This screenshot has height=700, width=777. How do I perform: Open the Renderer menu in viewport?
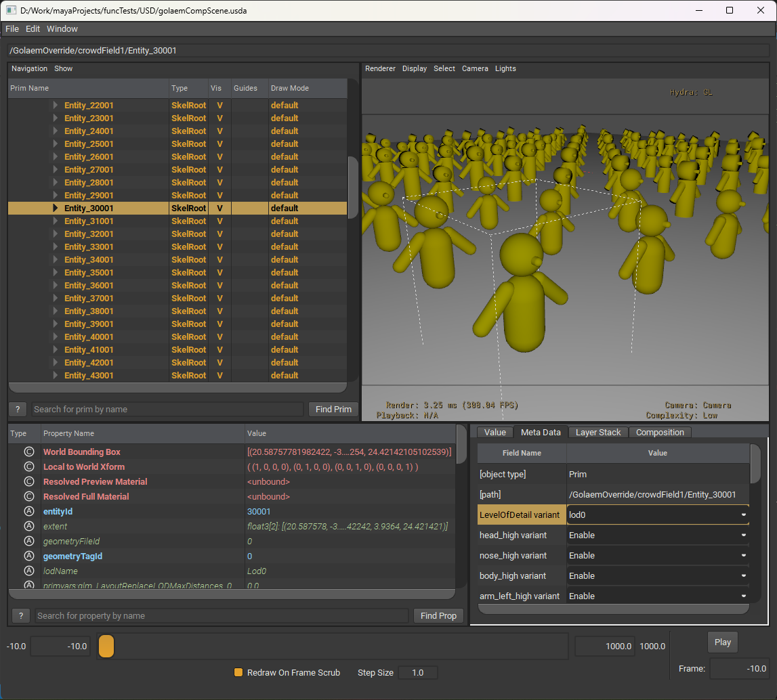pos(380,68)
